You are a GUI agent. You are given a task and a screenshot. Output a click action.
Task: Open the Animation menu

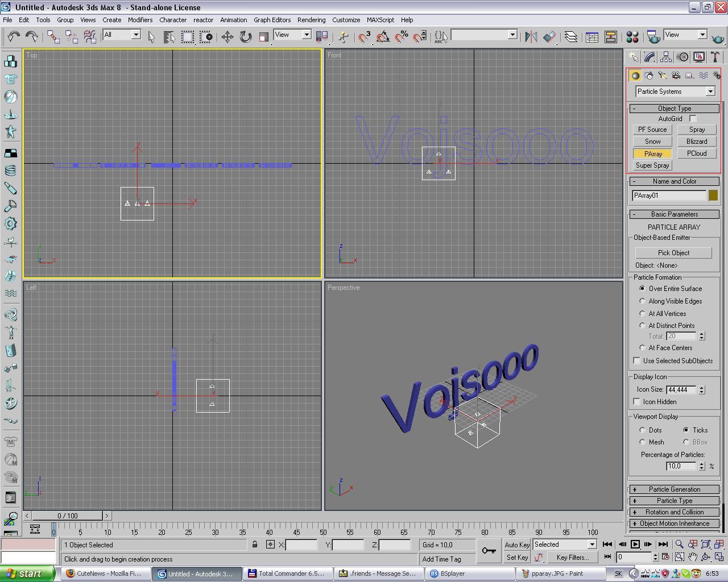233,20
